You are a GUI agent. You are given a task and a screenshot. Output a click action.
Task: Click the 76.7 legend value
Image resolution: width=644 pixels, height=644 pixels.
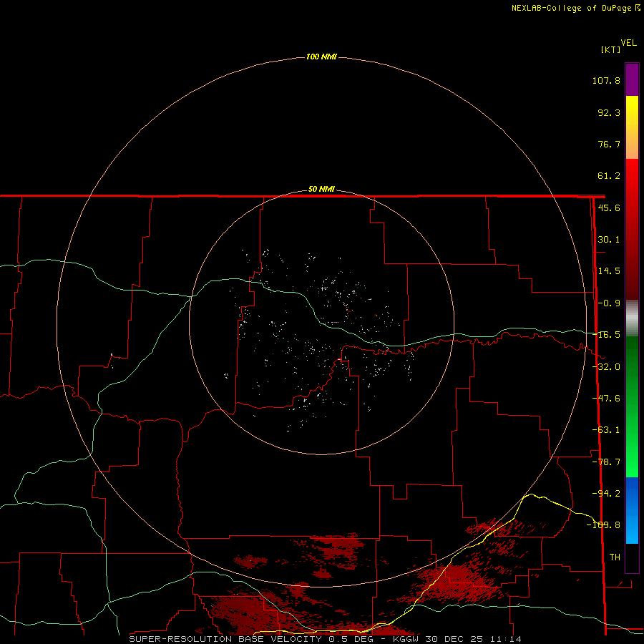click(609, 144)
